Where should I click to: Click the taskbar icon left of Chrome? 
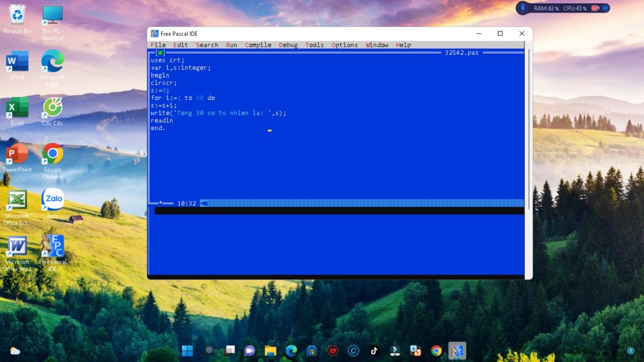coord(416,351)
